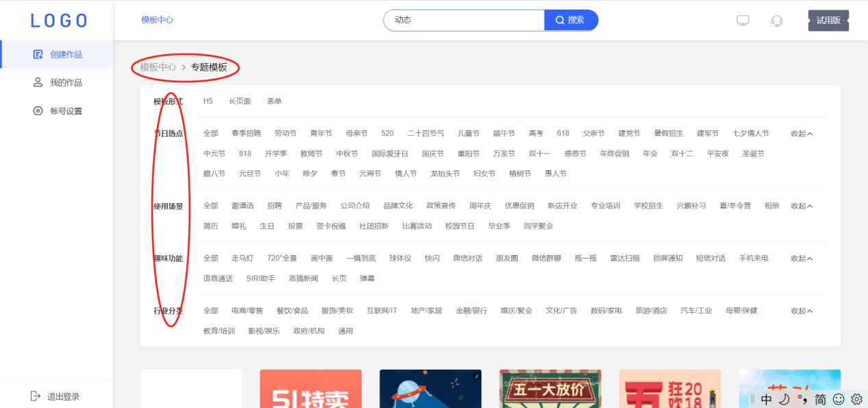Filter by 国际爱牙日

coord(390,154)
